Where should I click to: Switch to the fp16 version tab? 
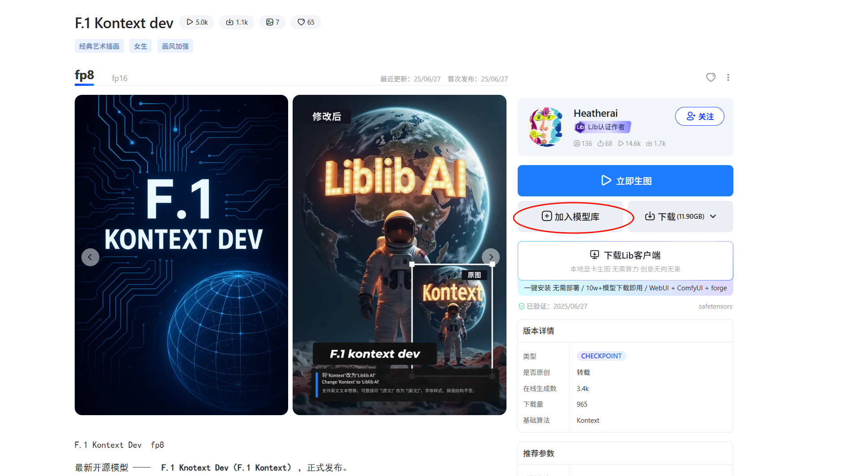click(x=119, y=78)
